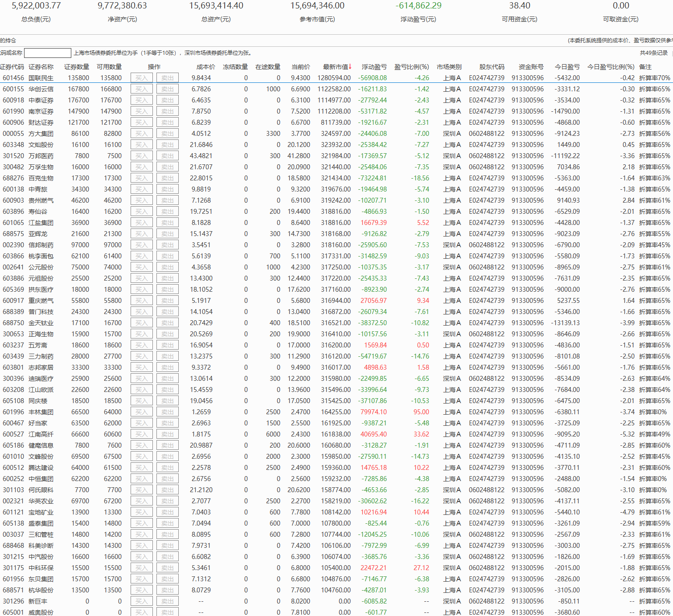Viewport: 673px width, 616px height.
Task: Sort by 浮动盈亏 column header
Action: point(374,67)
